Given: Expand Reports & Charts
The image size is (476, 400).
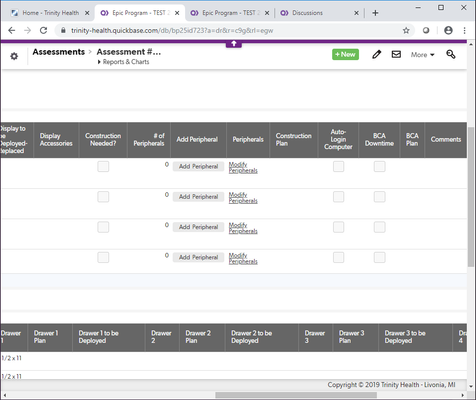Looking at the screenshot, I should tap(123, 62).
